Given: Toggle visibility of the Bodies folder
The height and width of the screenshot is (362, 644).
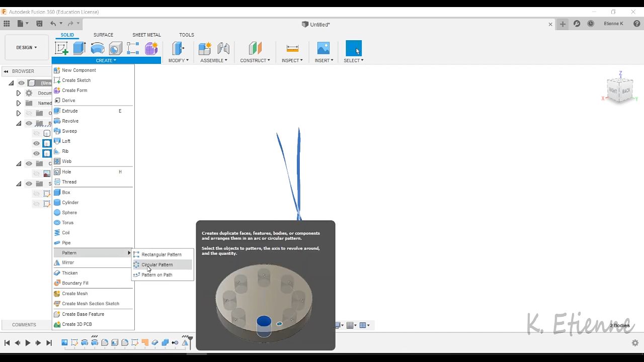Looking at the screenshot, I should pyautogui.click(x=29, y=123).
